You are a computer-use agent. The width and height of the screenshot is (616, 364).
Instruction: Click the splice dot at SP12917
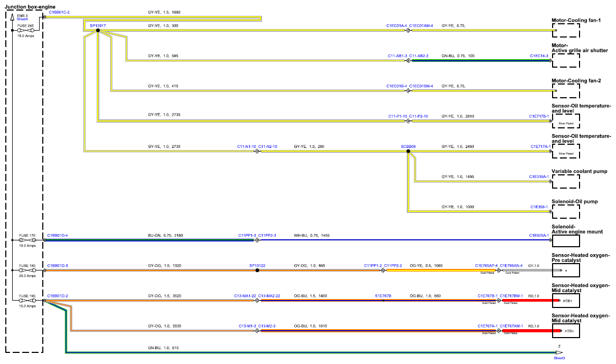point(98,30)
